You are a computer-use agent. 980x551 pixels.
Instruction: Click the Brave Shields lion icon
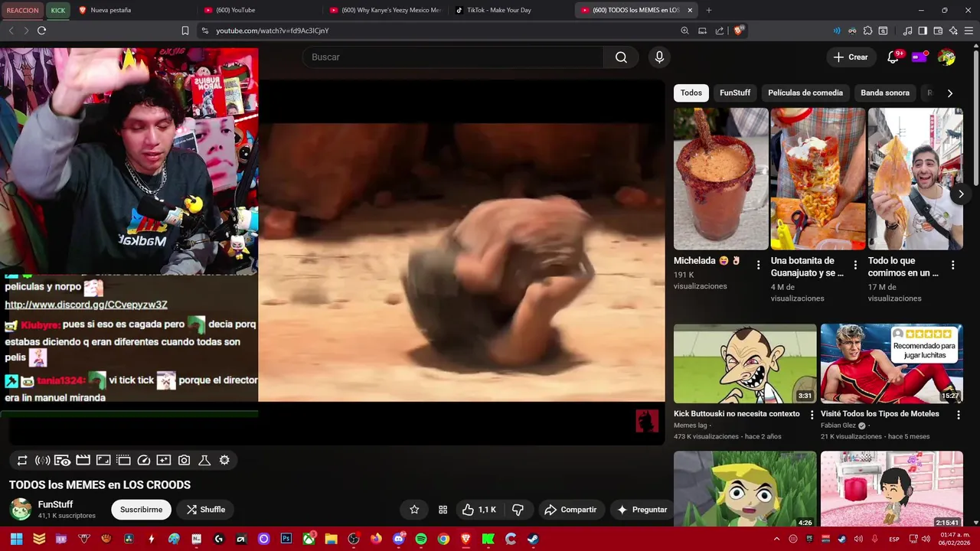(739, 31)
